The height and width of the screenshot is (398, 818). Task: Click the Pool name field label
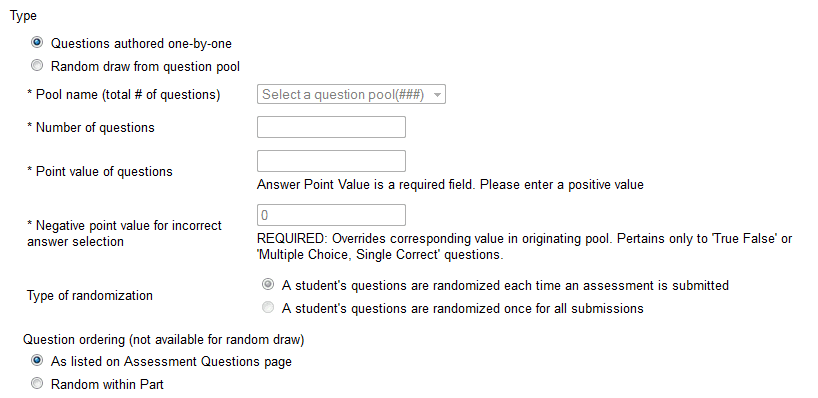[x=124, y=95]
